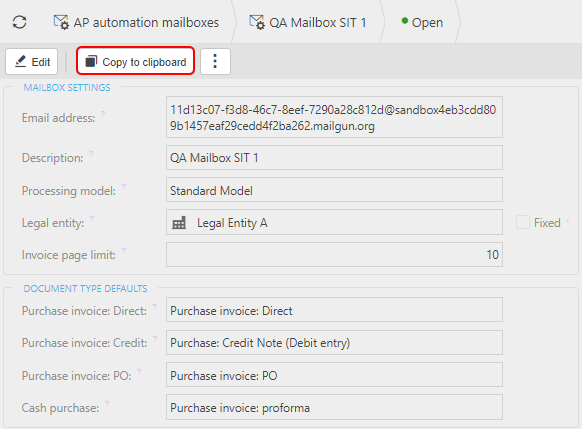
Task: Click Copy to clipboard button
Action: (135, 61)
